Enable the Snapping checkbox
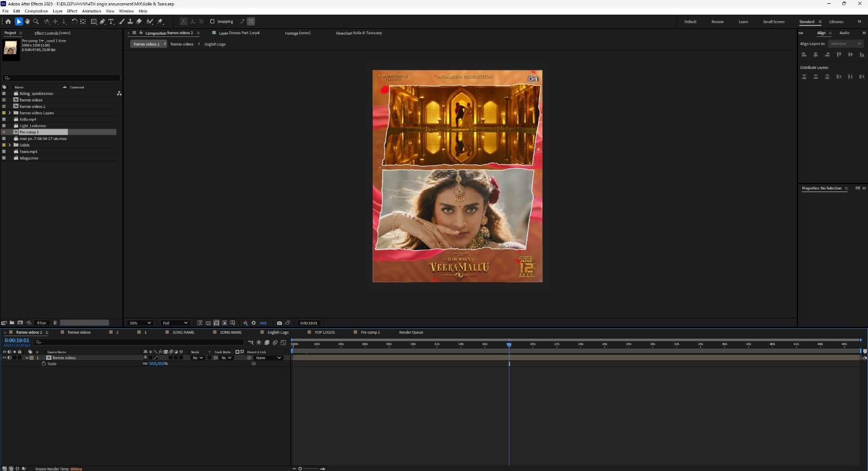The image size is (868, 471). coord(212,22)
